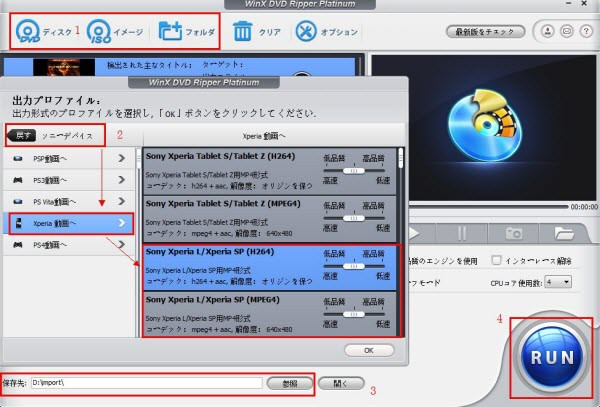
Task: Click the 戻す back button
Action: (x=22, y=135)
